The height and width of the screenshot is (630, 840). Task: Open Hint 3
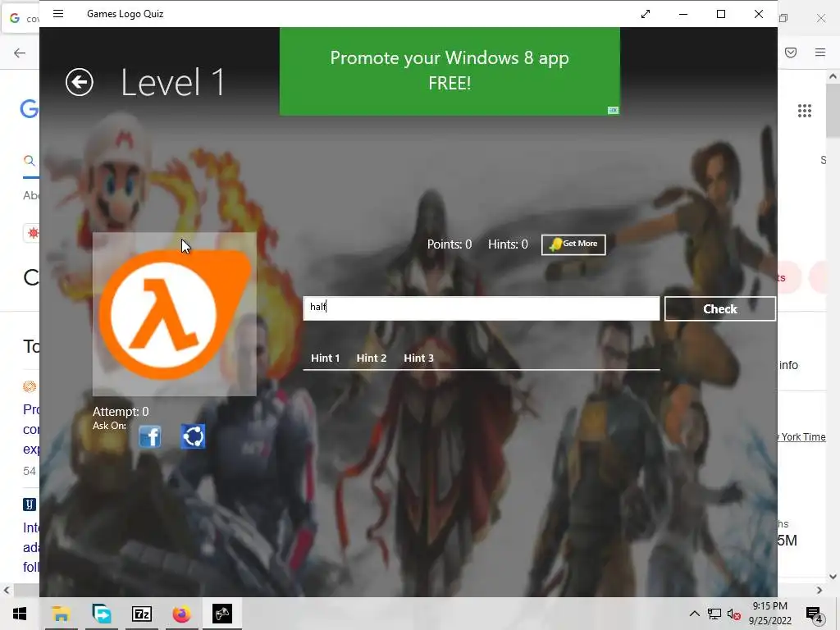tap(418, 358)
